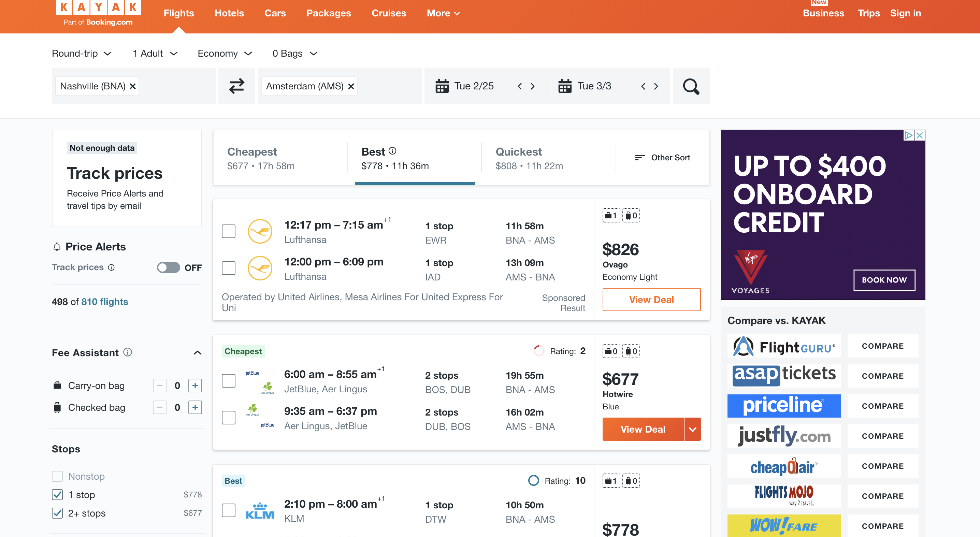The width and height of the screenshot is (980, 537).
Task: Open KAYAK Business link
Action: 823,13
